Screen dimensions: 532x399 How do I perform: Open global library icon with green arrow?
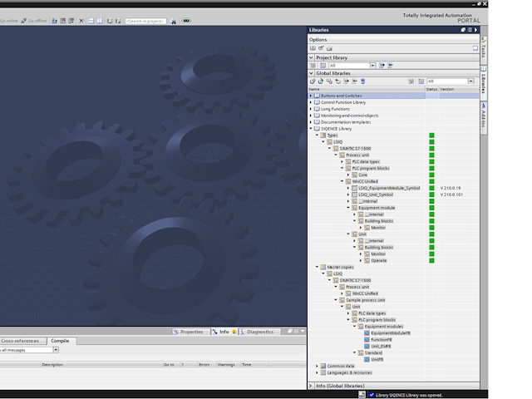(x=321, y=81)
